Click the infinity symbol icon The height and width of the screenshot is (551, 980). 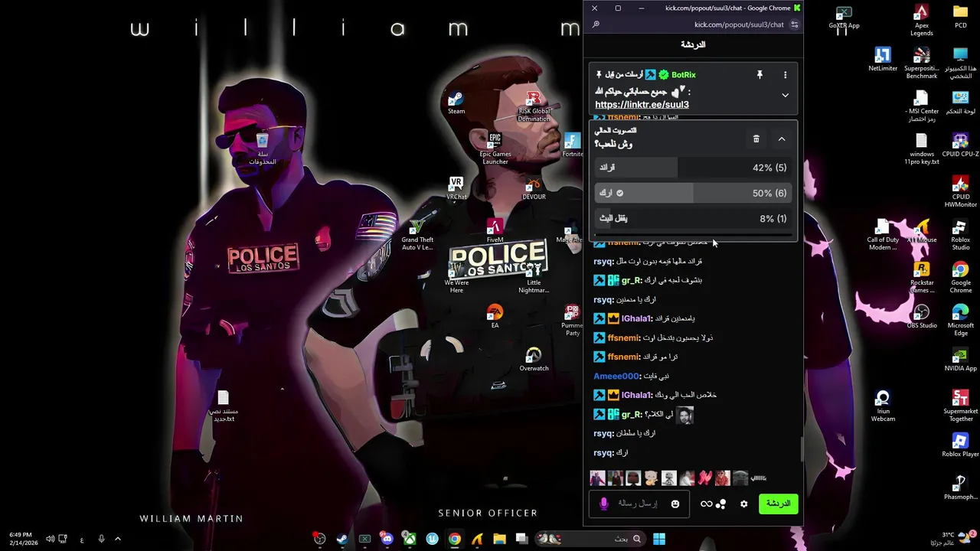pos(706,504)
